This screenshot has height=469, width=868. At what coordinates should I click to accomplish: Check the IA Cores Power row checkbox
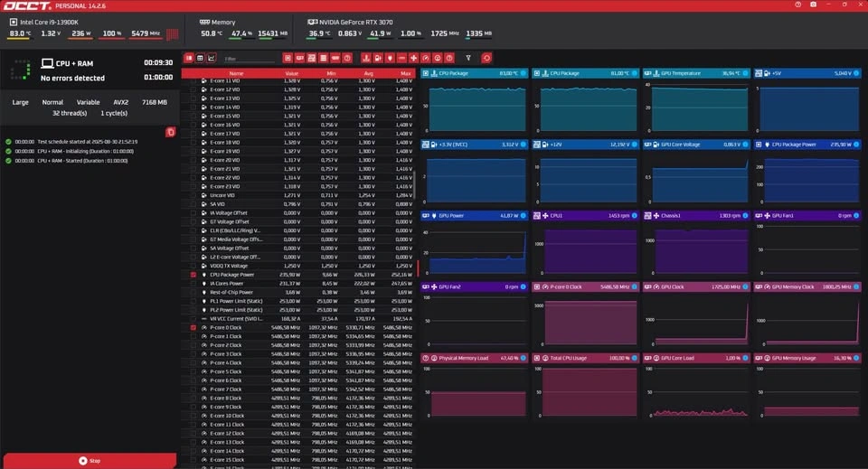point(193,284)
